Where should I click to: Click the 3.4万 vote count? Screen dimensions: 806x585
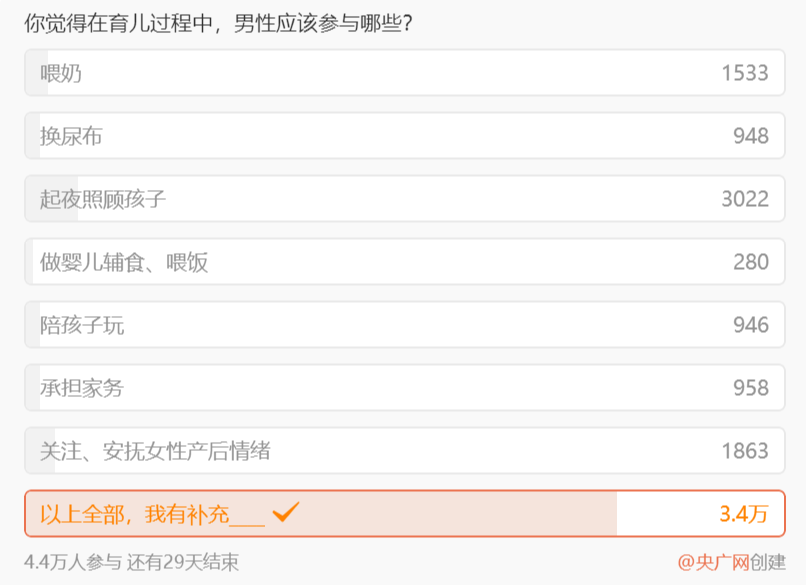[744, 514]
